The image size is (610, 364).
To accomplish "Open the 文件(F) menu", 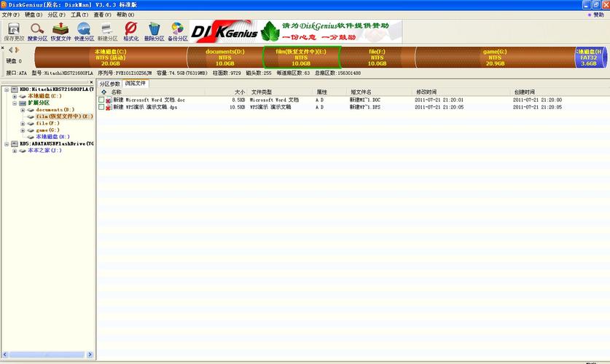I will (x=10, y=15).
